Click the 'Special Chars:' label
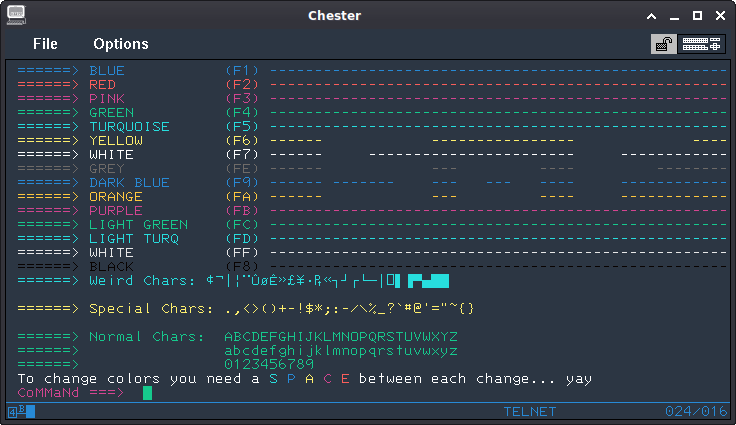 click(x=151, y=309)
